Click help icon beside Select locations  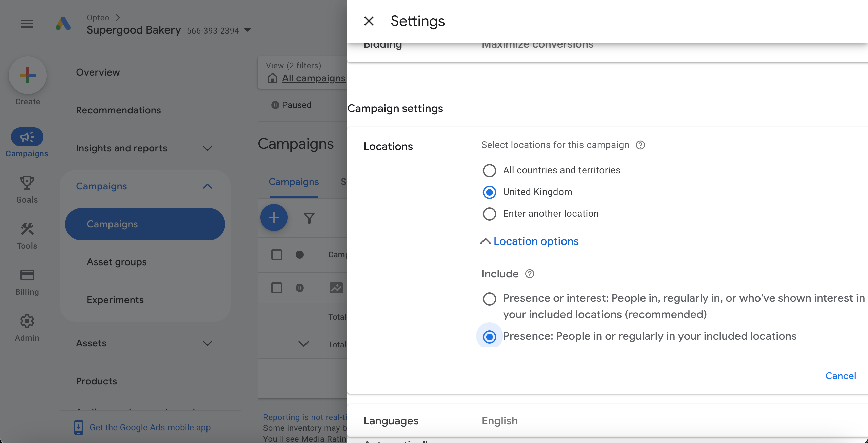click(640, 145)
